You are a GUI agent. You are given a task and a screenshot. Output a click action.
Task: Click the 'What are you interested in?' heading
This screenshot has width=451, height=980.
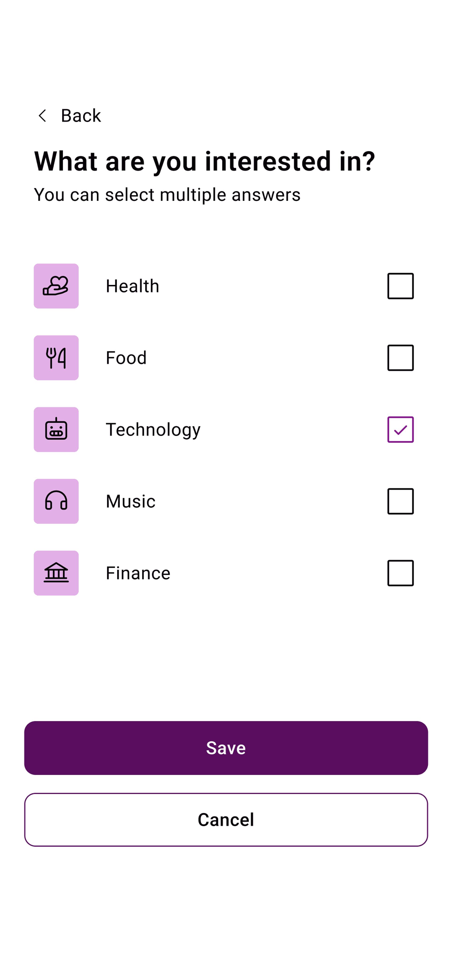point(205,161)
